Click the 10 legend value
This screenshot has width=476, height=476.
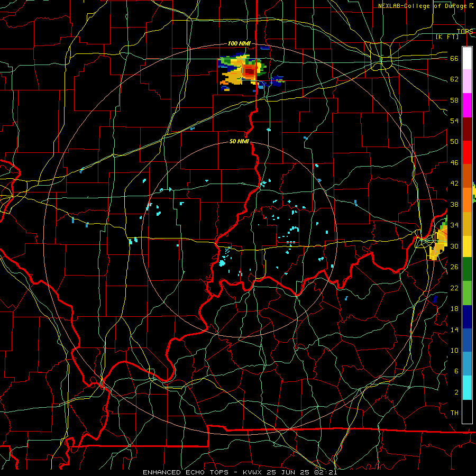[454, 350]
